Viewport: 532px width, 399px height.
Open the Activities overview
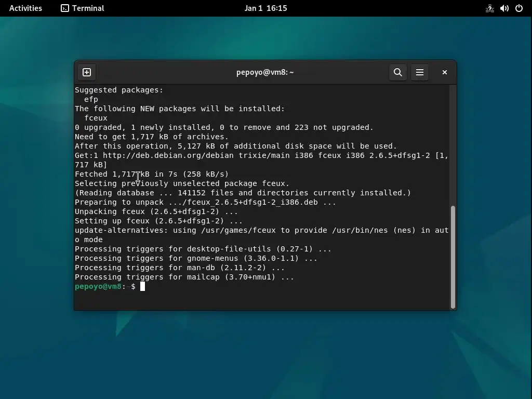[x=25, y=8]
